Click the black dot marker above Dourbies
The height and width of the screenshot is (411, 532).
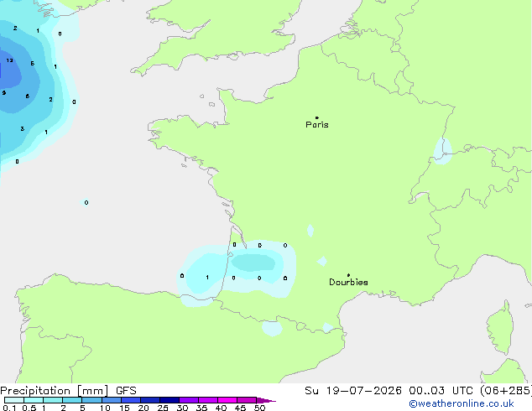coord(348,275)
